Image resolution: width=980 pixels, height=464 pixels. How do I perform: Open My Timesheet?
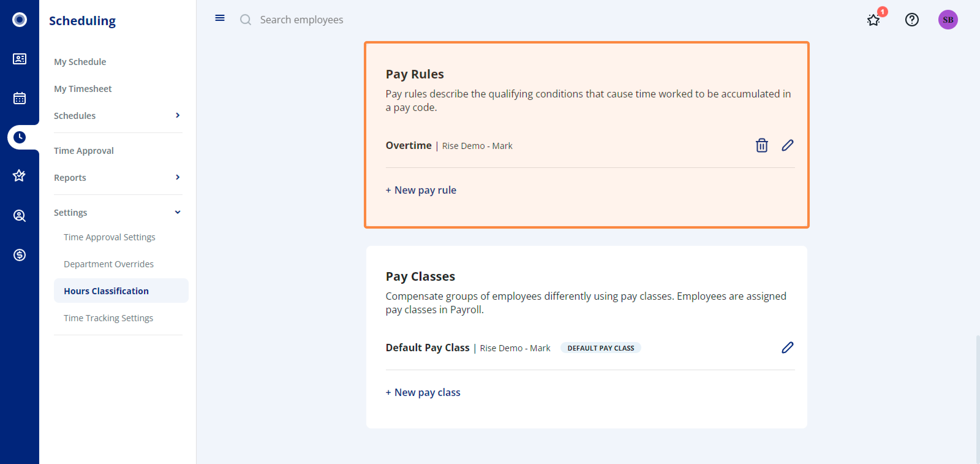[83, 89]
